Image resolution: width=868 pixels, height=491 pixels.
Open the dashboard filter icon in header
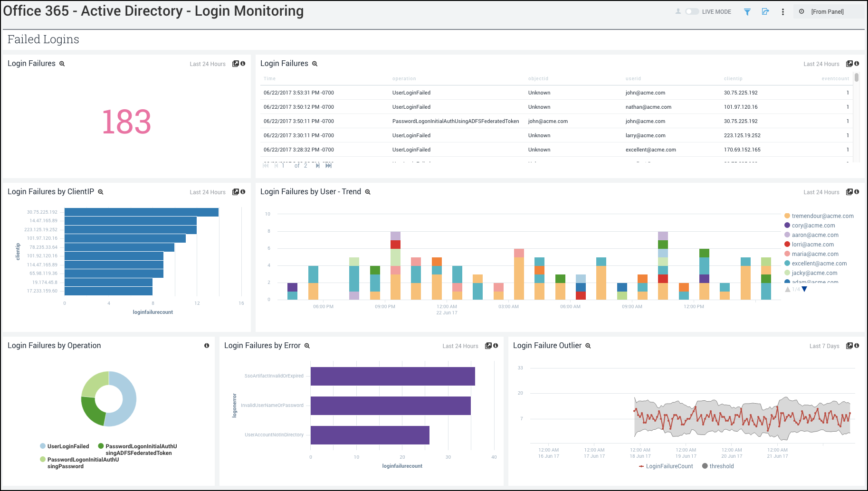pyautogui.click(x=747, y=11)
